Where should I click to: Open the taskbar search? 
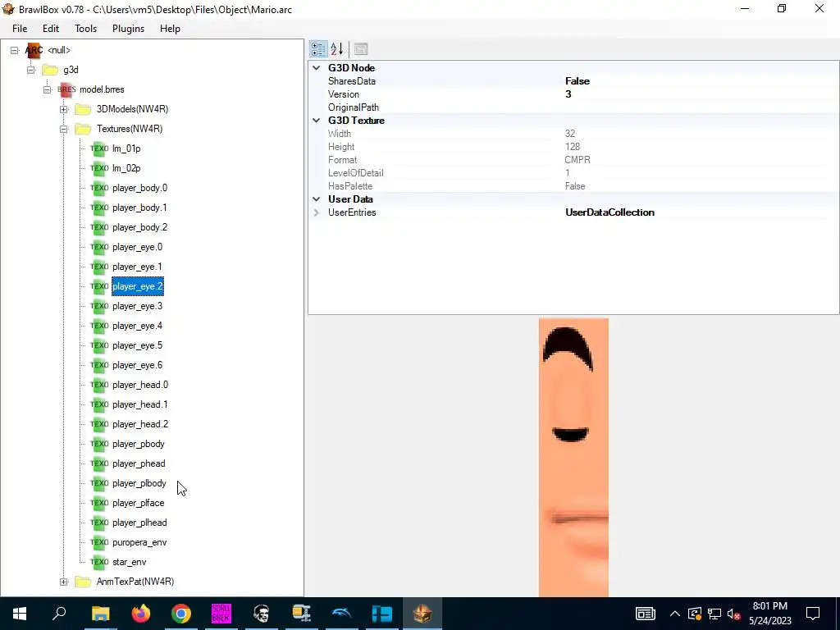coord(59,614)
